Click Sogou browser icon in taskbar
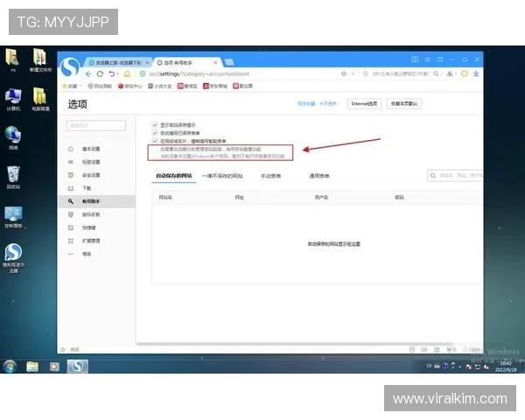Screen dimensions: 525x420 point(77,366)
